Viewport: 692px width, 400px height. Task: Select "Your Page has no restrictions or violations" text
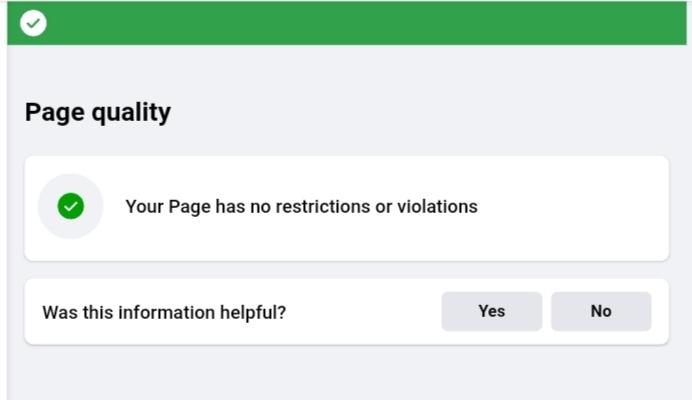tap(300, 207)
